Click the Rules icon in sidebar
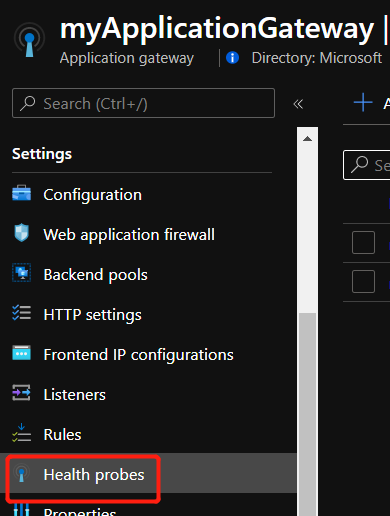Image resolution: width=390 pixels, height=516 pixels. pos(21,433)
